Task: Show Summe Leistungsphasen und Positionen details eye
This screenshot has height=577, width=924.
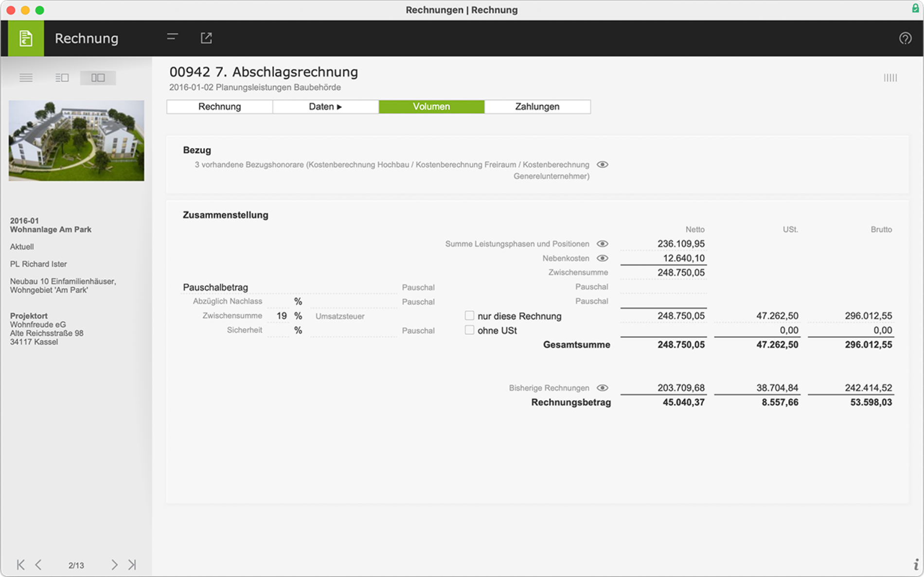Action: (x=602, y=244)
